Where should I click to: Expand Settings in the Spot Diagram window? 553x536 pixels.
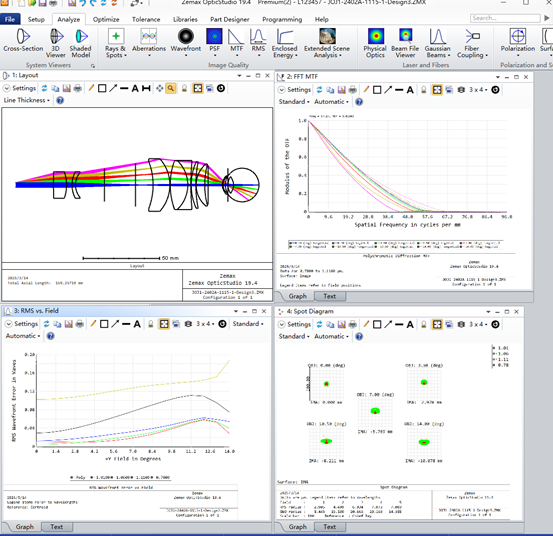click(294, 324)
